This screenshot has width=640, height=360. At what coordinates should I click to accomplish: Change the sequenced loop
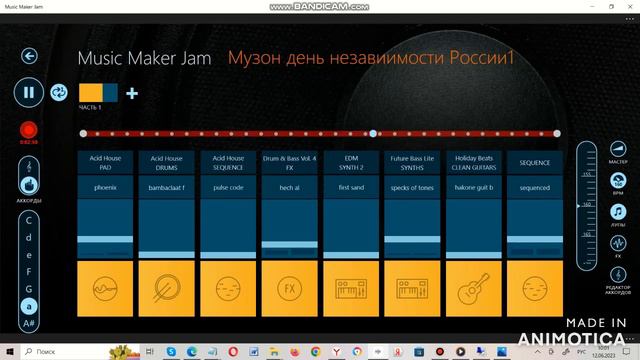(x=535, y=187)
